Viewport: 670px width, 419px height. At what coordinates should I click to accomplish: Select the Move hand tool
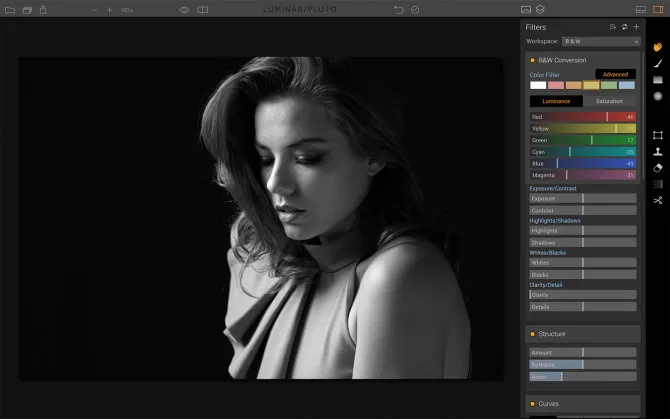point(658,46)
